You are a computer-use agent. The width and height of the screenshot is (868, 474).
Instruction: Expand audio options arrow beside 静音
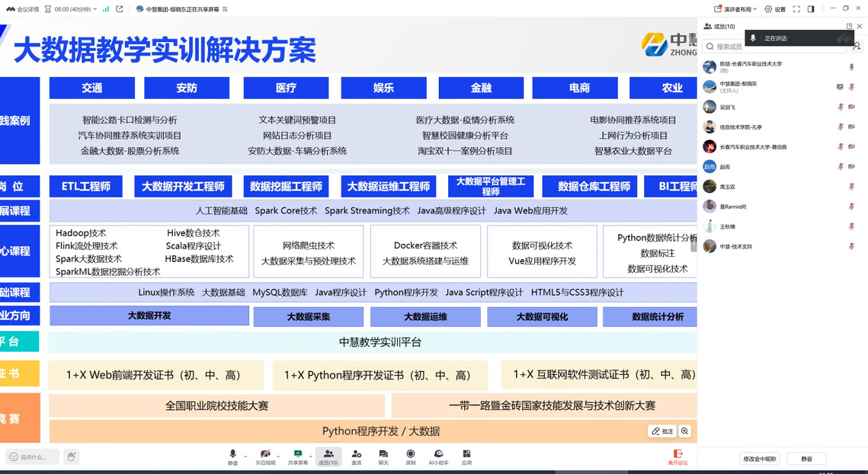pyautogui.click(x=245, y=456)
